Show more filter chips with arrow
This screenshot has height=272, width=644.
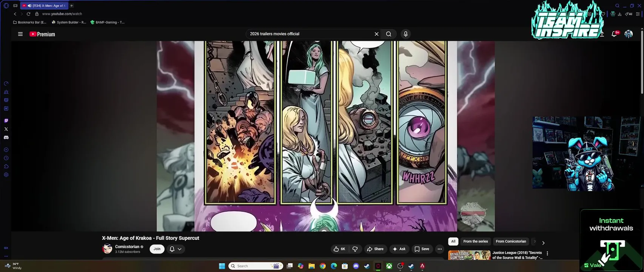pos(543,243)
